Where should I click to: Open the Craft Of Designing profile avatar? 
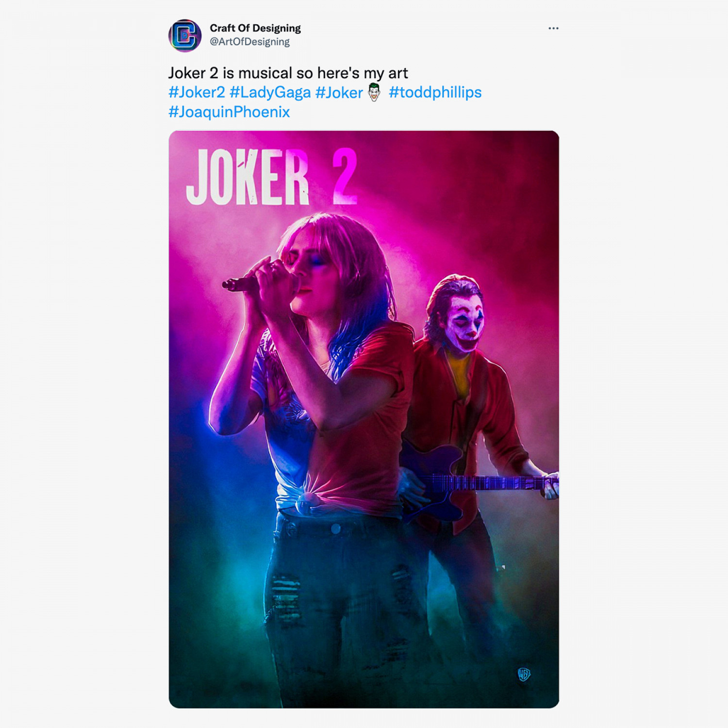[184, 35]
